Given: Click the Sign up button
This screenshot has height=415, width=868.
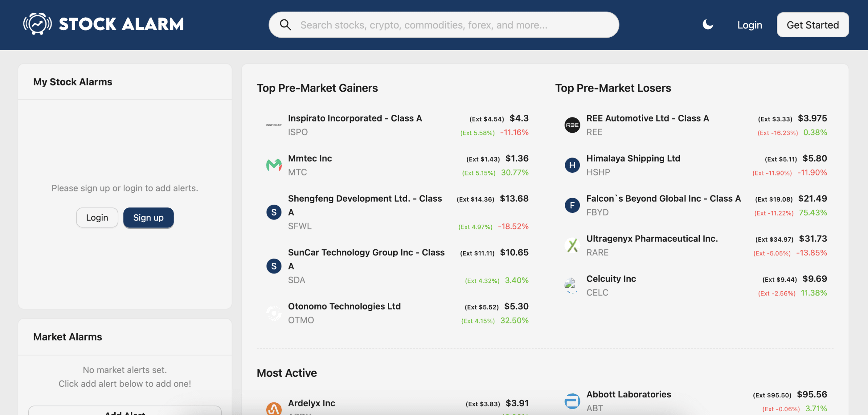Looking at the screenshot, I should click(x=148, y=218).
